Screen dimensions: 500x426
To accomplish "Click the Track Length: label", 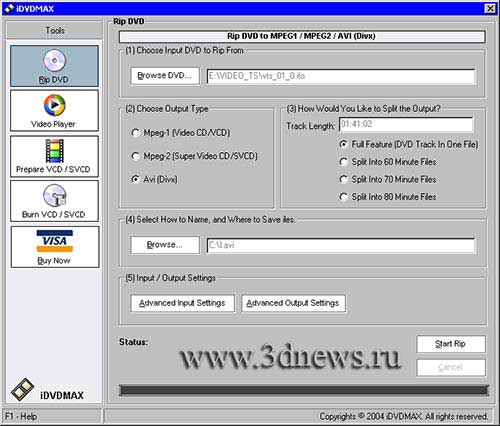I will 310,126.
